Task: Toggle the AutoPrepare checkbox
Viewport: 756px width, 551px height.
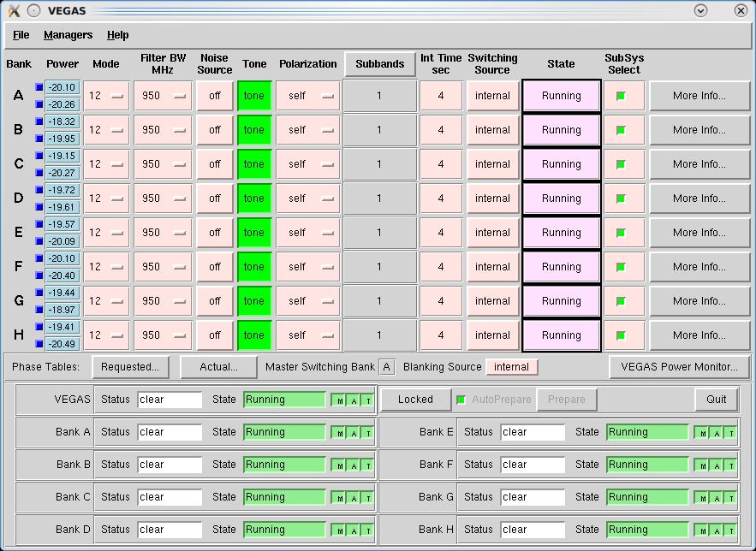Action: click(x=461, y=400)
